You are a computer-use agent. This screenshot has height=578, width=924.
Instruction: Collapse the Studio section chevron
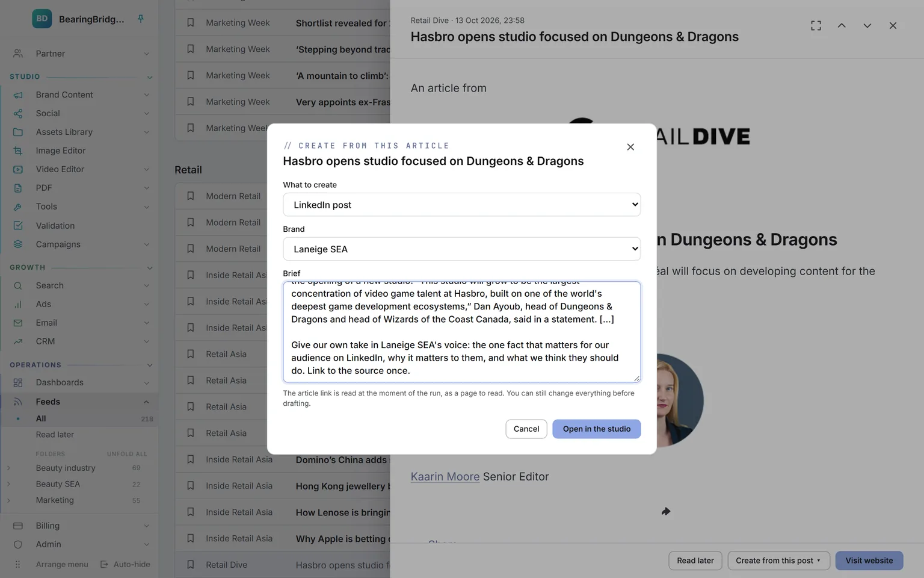(149, 77)
